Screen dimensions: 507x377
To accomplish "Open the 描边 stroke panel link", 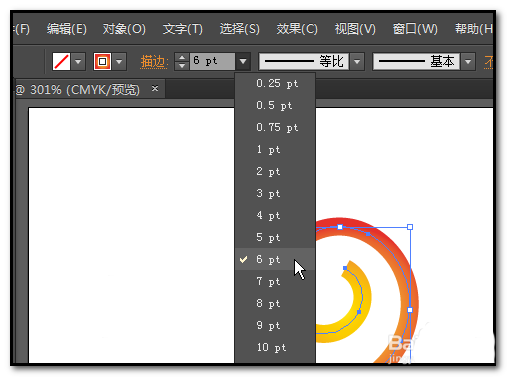I will 154,62.
